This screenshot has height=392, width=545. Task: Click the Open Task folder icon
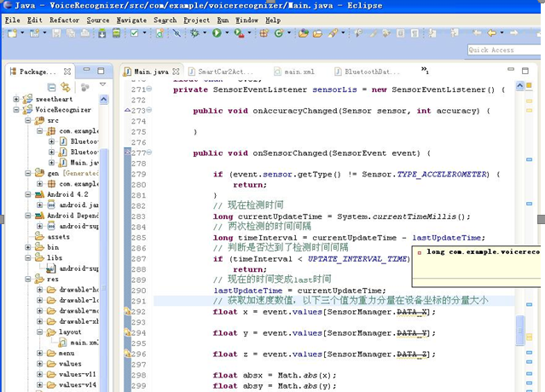pos(317,33)
